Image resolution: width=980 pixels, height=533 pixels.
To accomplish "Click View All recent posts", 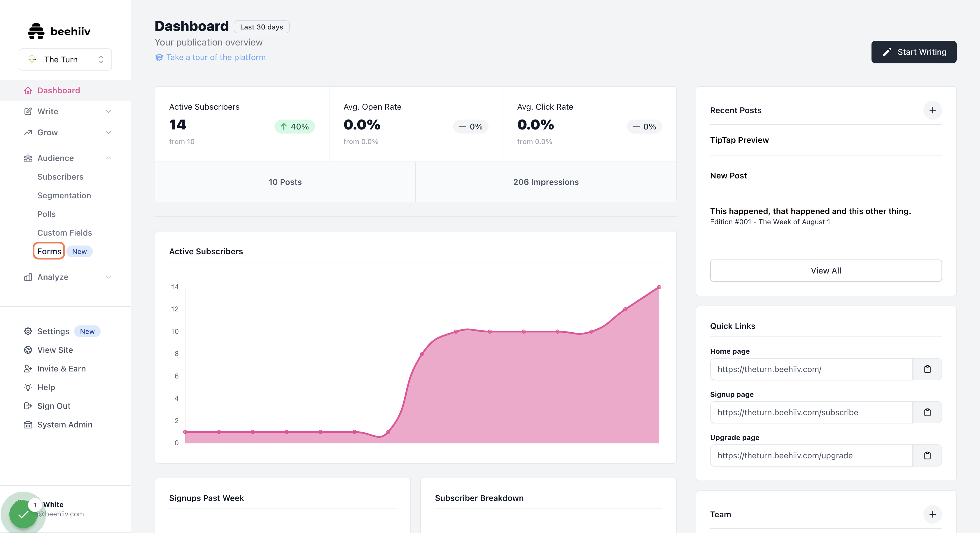I will [x=826, y=271].
